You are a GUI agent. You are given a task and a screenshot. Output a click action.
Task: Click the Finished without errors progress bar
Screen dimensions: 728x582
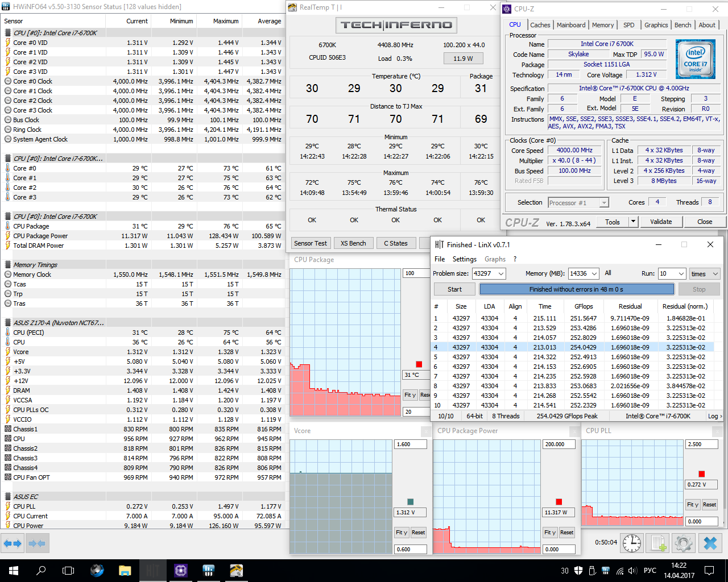pos(576,289)
